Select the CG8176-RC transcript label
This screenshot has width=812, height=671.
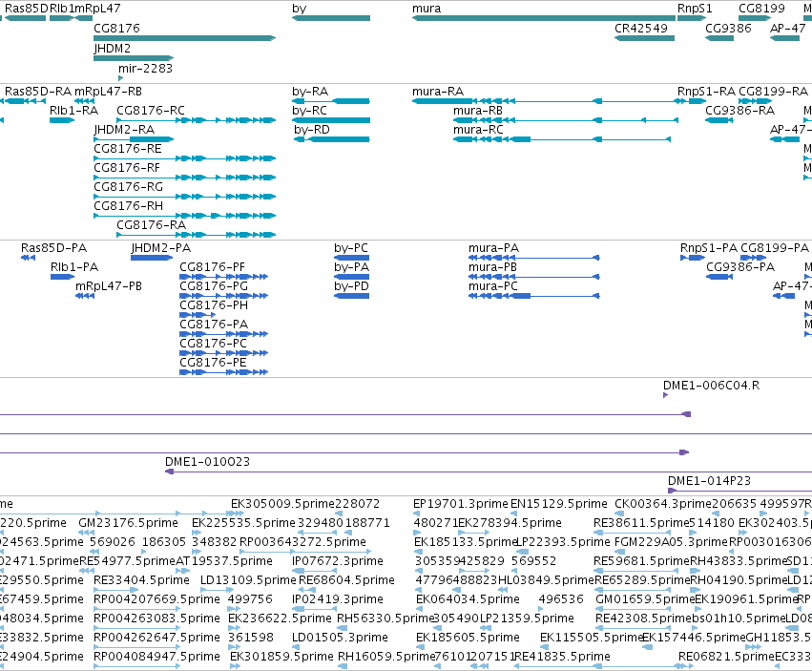tap(151, 111)
